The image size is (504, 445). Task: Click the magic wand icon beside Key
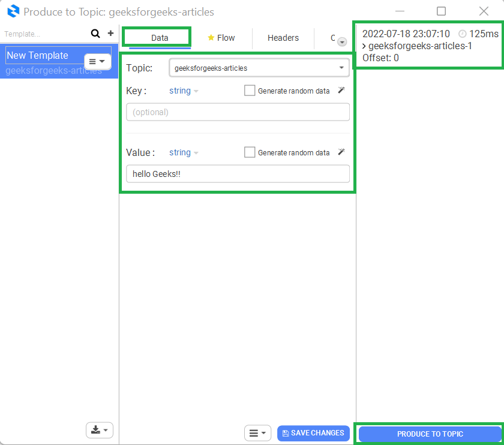click(341, 91)
